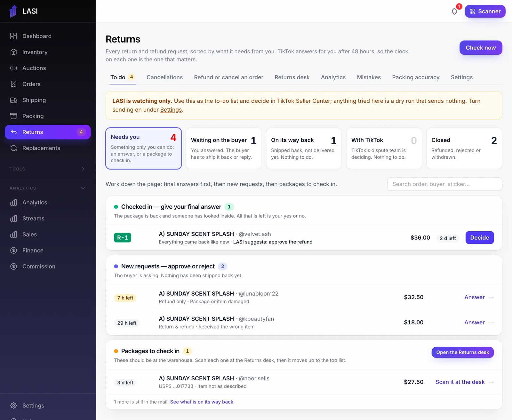Click the sidebar Analytics chart icon
The image size is (512, 420).
pyautogui.click(x=13, y=202)
